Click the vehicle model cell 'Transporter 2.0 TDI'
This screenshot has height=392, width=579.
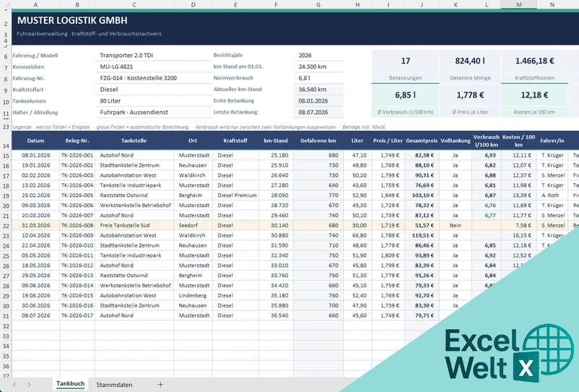[153, 56]
